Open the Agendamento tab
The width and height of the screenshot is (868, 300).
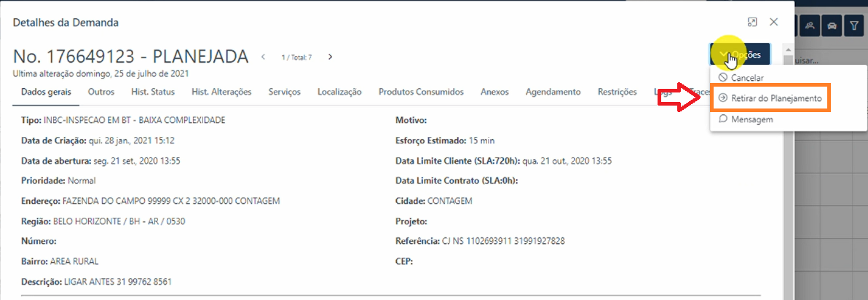553,92
